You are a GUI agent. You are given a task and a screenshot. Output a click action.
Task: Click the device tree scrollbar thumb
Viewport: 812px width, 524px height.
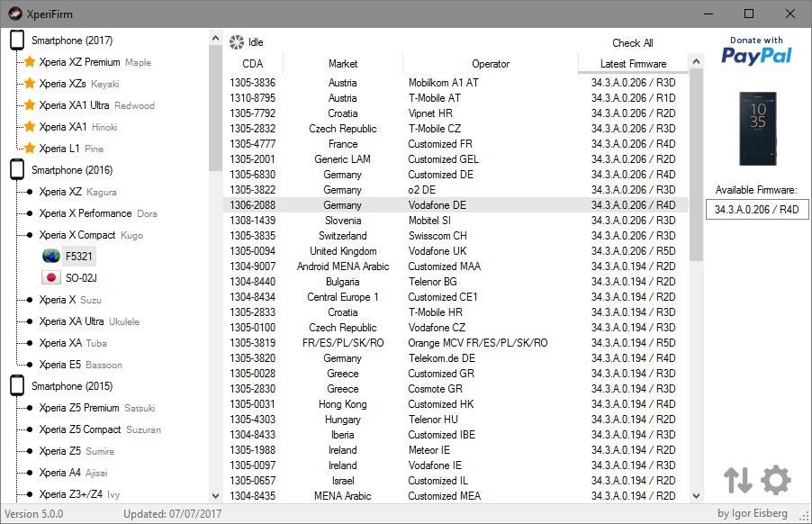click(x=215, y=108)
